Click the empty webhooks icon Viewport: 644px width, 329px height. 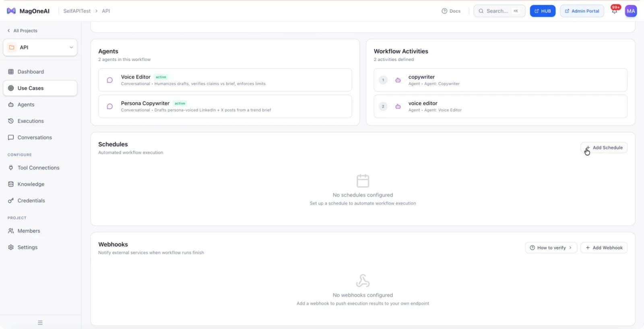(363, 281)
